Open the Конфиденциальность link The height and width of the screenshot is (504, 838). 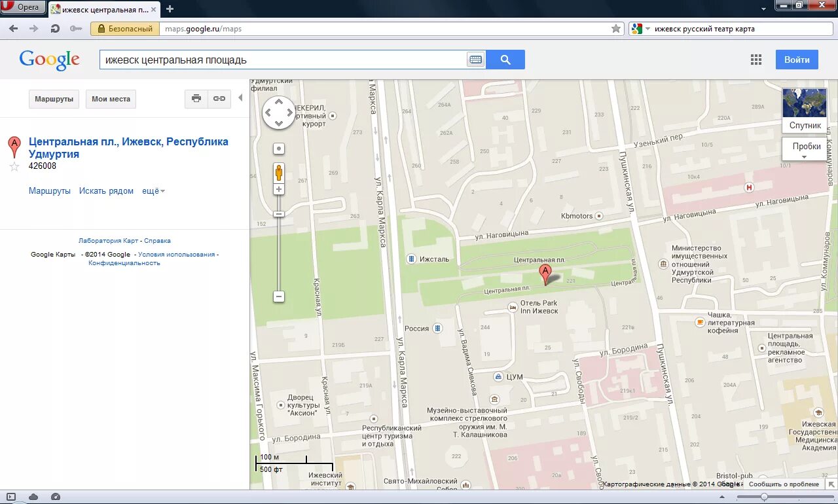coord(124,263)
